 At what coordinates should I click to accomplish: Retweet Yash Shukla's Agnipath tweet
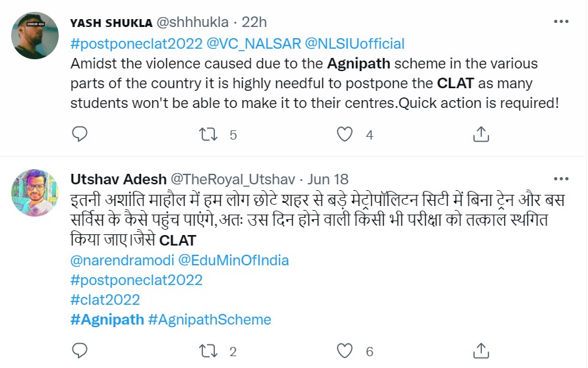pos(208,134)
